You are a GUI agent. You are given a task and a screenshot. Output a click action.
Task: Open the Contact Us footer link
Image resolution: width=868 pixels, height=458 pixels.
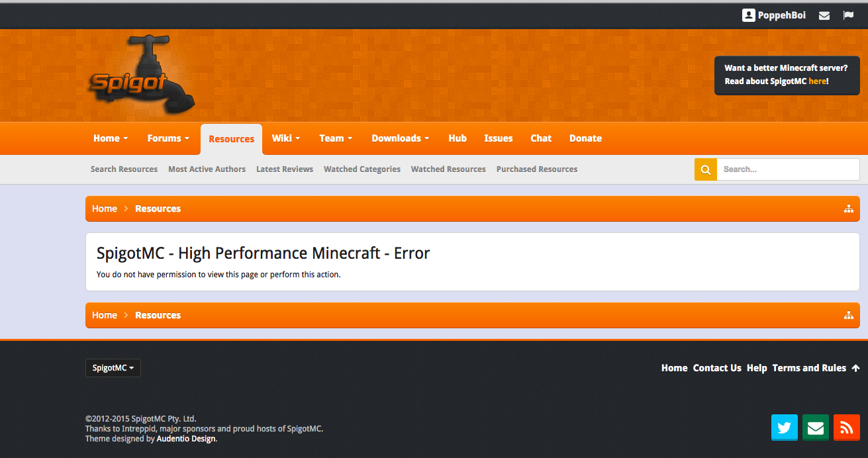717,368
